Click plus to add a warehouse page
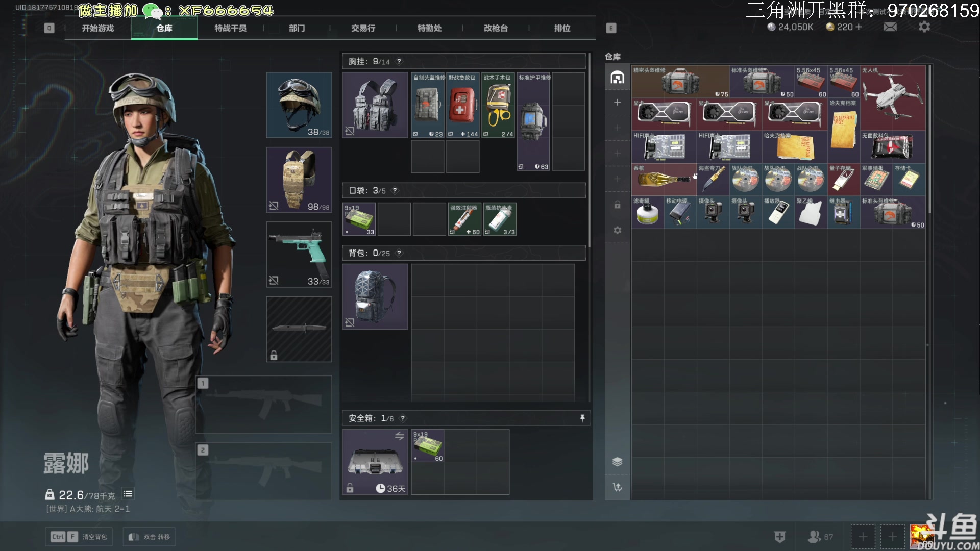Image resolution: width=980 pixels, height=551 pixels. pyautogui.click(x=617, y=103)
